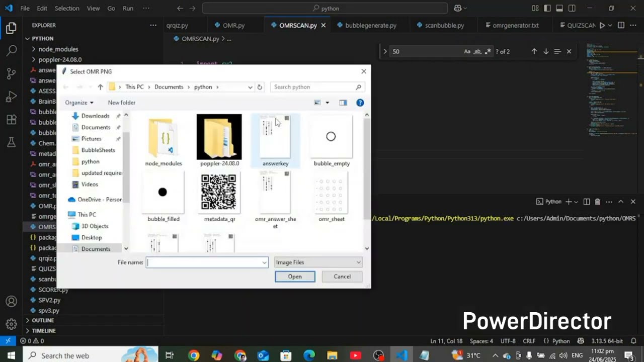
Task: Click the Open button in dialog
Action: click(295, 277)
